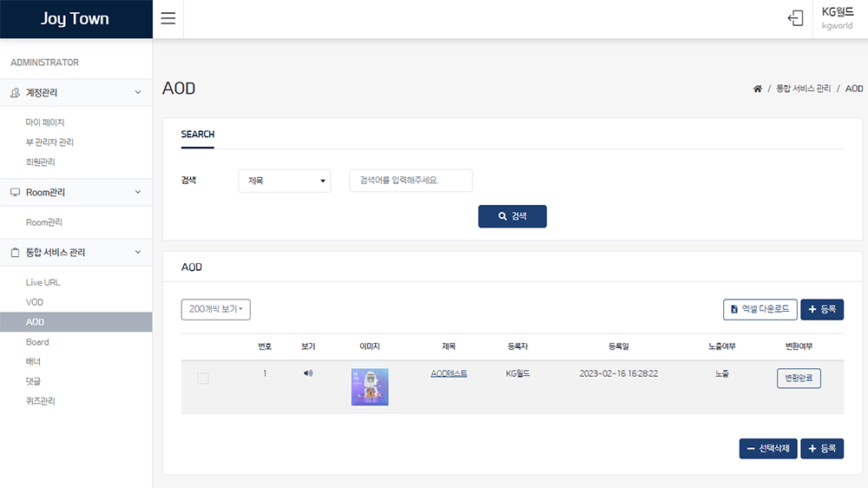The image size is (868, 488).
Task: Open the 제목 search type dropdown
Action: tap(284, 181)
